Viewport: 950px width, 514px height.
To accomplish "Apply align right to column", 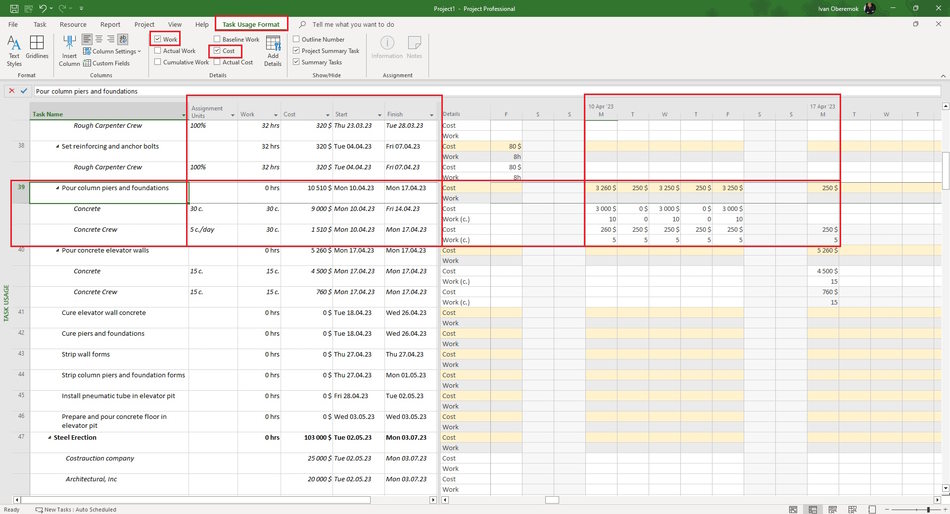I will [x=110, y=39].
